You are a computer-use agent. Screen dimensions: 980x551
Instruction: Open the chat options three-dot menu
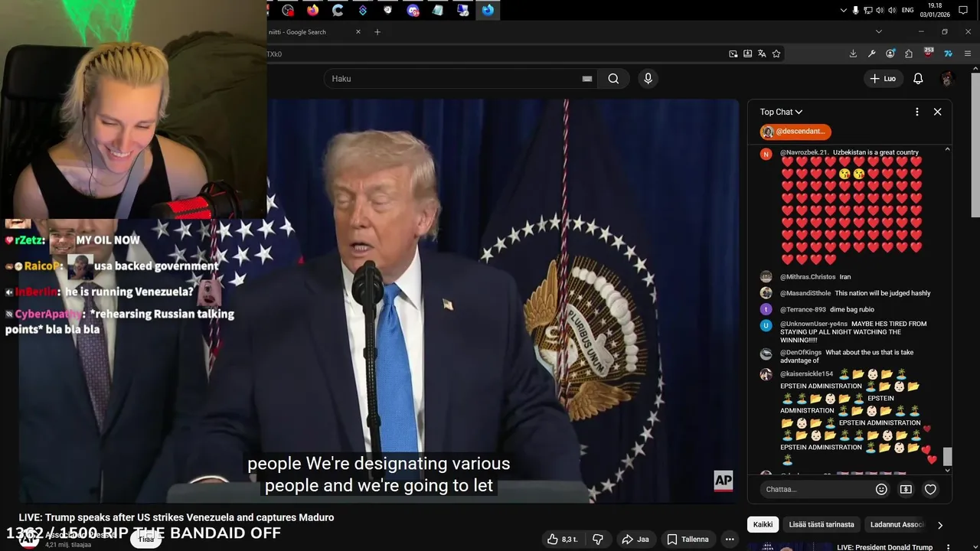pyautogui.click(x=916, y=112)
